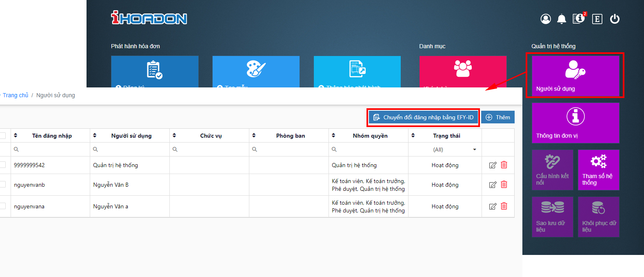
Task: Click the E icon in top bar
Action: pos(597,19)
